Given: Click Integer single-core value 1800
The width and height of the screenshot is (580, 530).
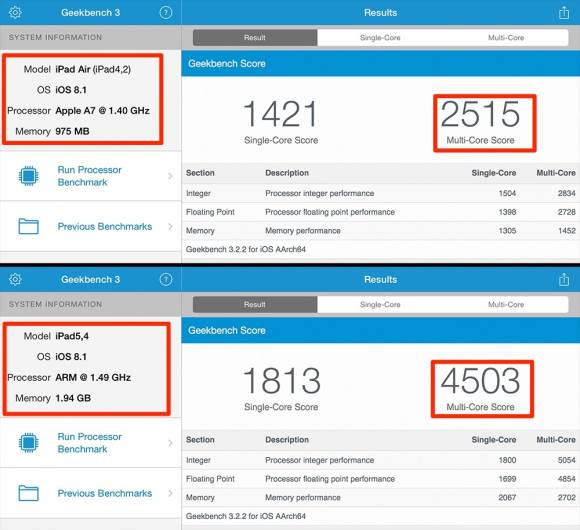Looking at the screenshot, I should (x=507, y=460).
